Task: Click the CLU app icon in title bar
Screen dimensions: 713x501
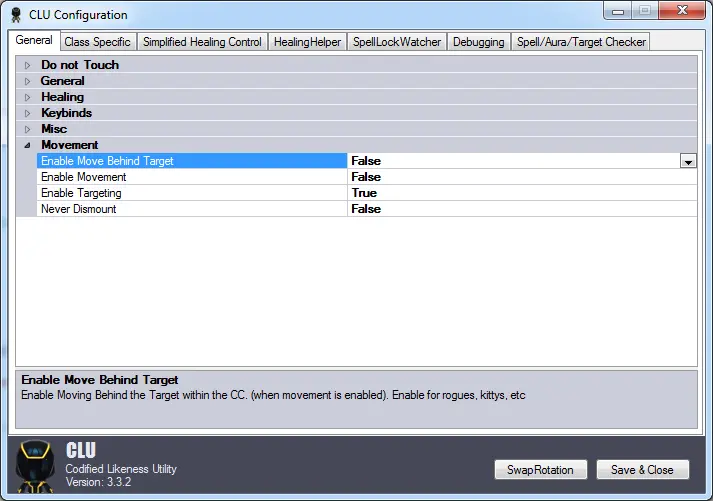Action: [x=17, y=15]
